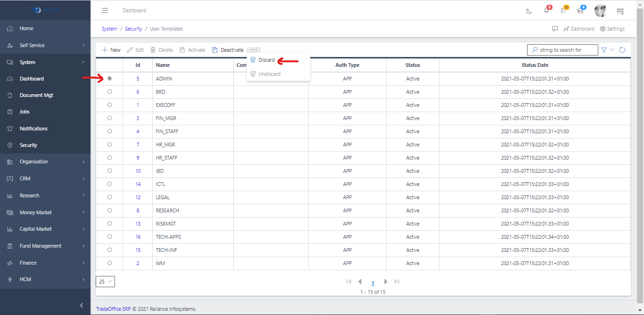Click the Deactivate toolbar button
This screenshot has height=315, width=644.
click(x=228, y=50)
